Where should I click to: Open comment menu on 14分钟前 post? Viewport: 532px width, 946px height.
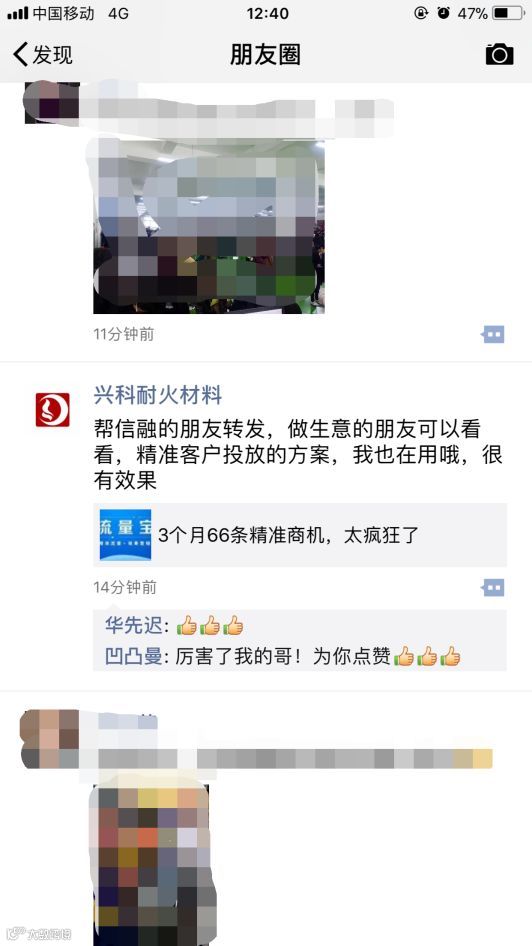[x=493, y=588]
